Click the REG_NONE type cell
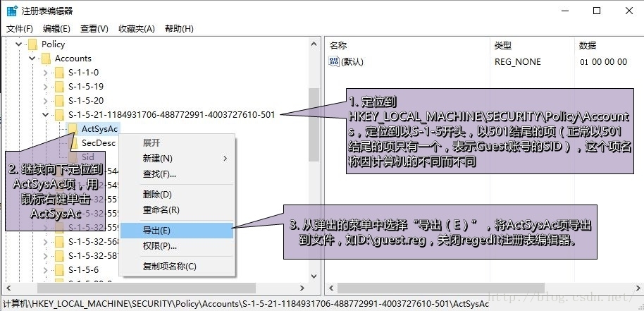The image size is (644, 311). [517, 62]
